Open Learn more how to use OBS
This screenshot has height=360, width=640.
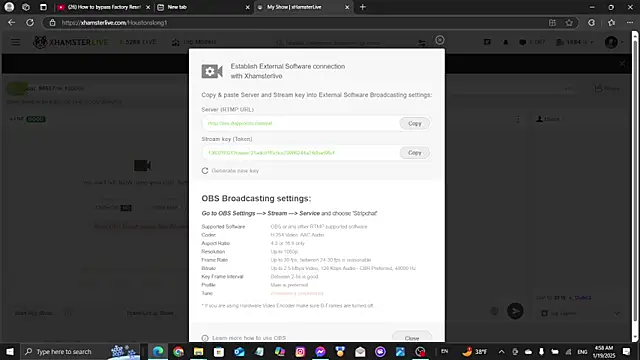244,338
